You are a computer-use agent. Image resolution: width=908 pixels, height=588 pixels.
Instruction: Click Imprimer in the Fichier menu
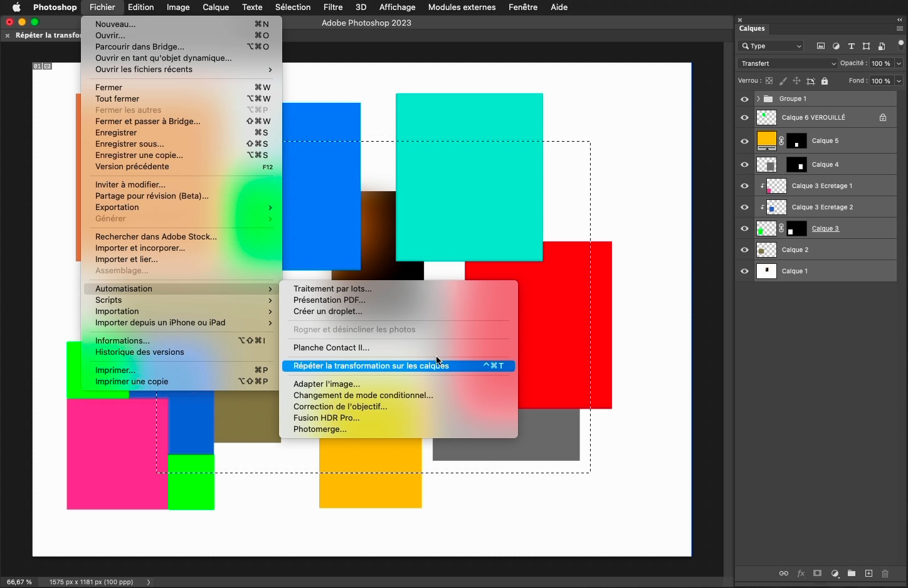pos(182,370)
